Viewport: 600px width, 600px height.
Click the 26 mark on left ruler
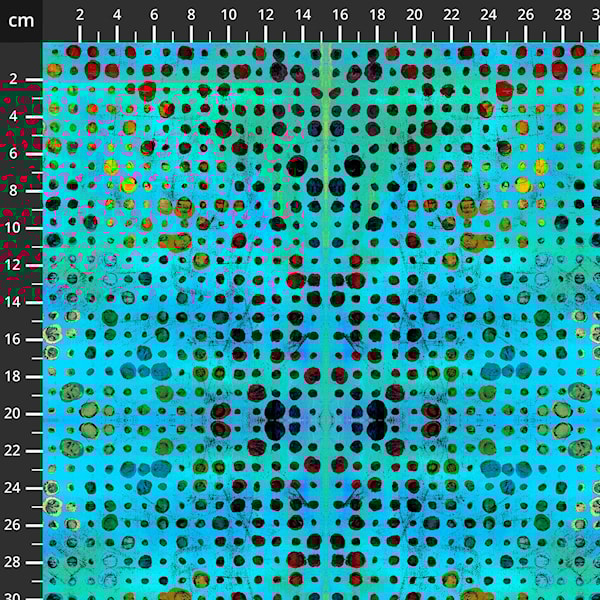point(13,524)
